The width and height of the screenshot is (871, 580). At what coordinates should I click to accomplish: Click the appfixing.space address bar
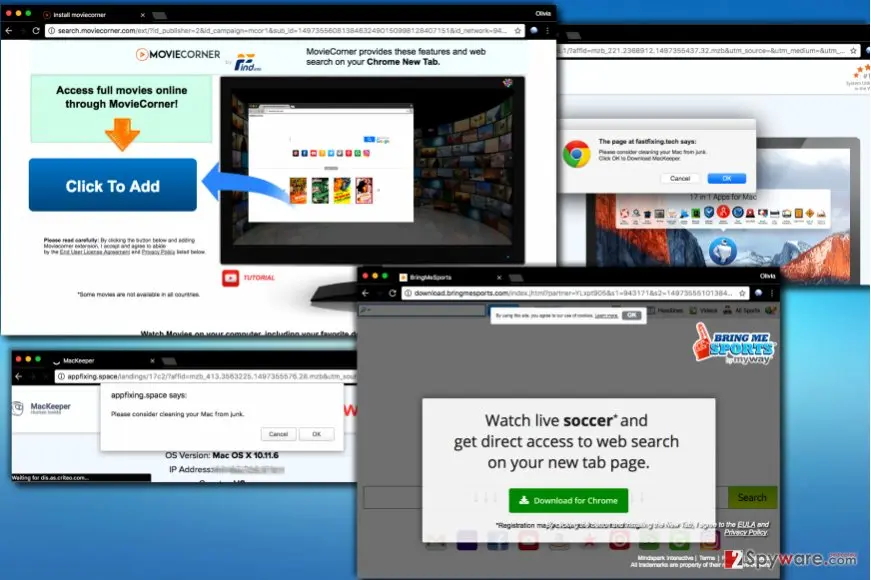point(206,376)
